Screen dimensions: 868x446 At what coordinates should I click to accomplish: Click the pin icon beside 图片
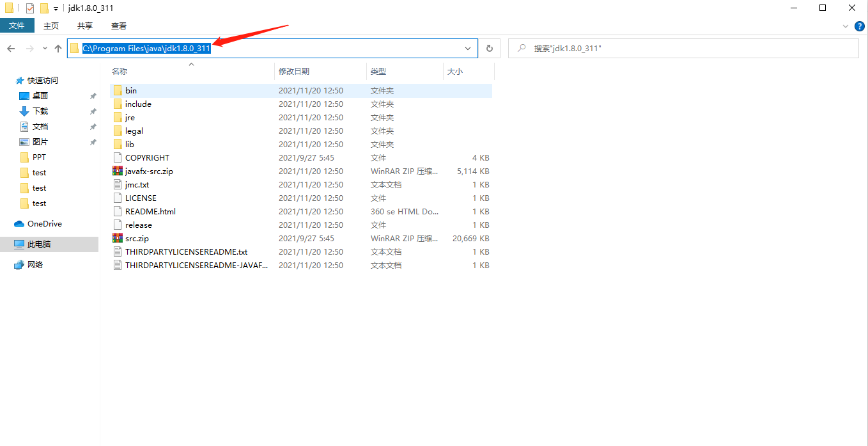(x=93, y=142)
